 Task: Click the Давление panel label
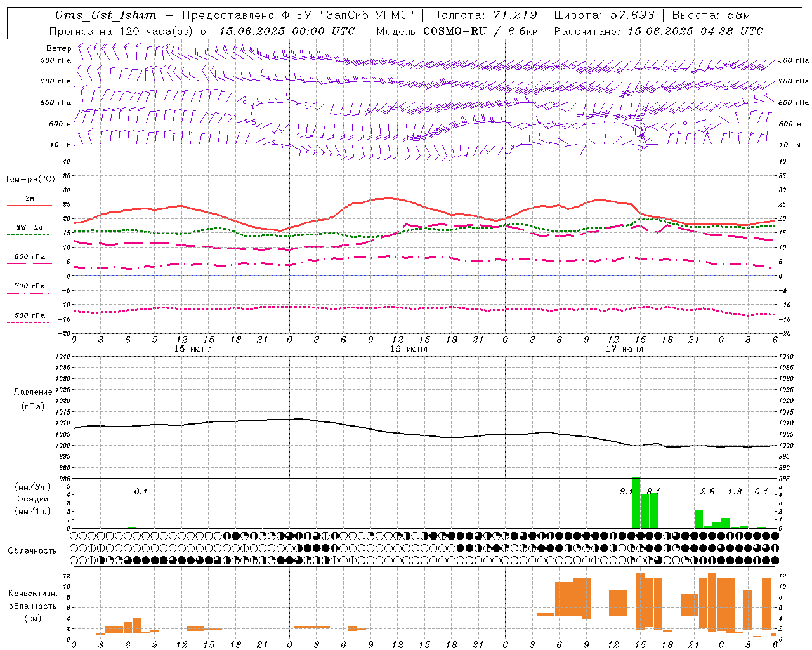[33, 392]
